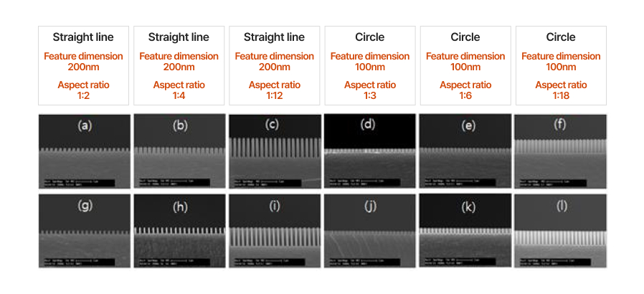Click Circle card with aspect ratio 1:6
Image resolution: width=644 pixels, height=294 pixels.
465,66
